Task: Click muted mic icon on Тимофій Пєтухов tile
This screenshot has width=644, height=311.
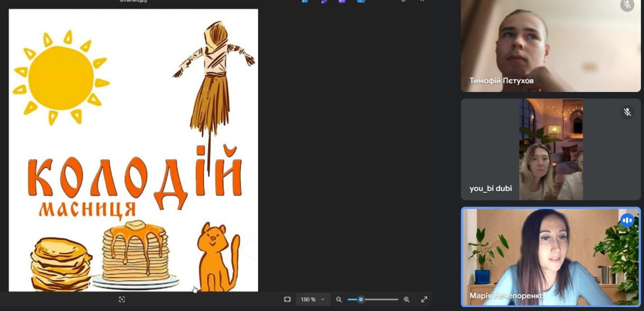Action: [x=627, y=6]
